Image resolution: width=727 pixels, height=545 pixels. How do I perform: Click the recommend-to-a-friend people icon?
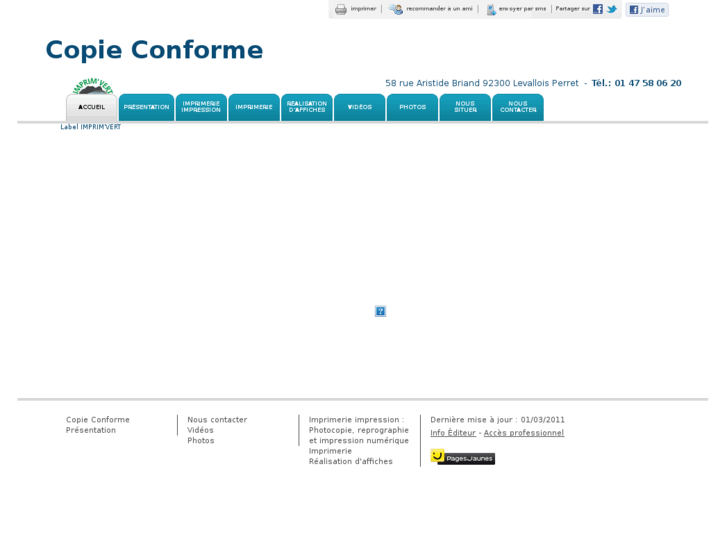pyautogui.click(x=396, y=9)
